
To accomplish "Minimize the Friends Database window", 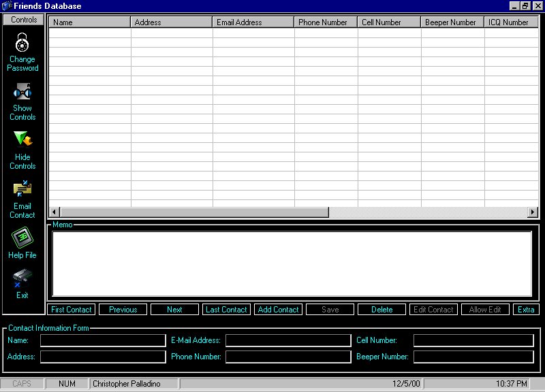I will click(515, 6).
